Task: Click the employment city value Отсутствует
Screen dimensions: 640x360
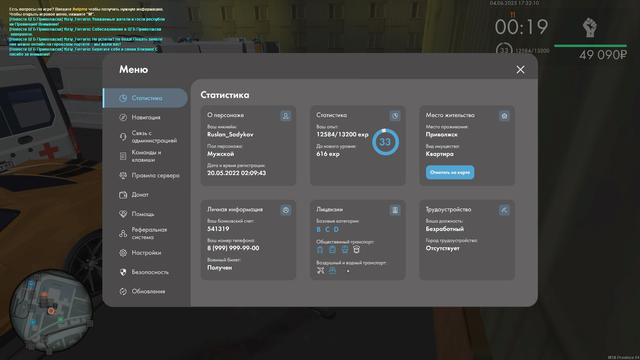Action: coord(442,248)
